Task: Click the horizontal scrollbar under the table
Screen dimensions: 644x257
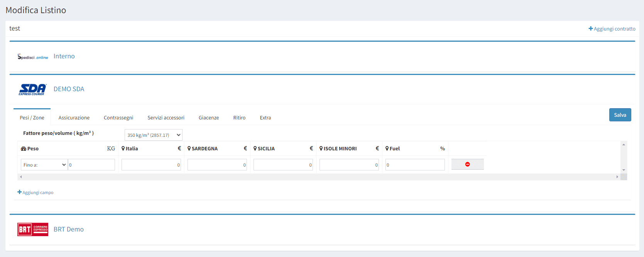Action: point(318,177)
